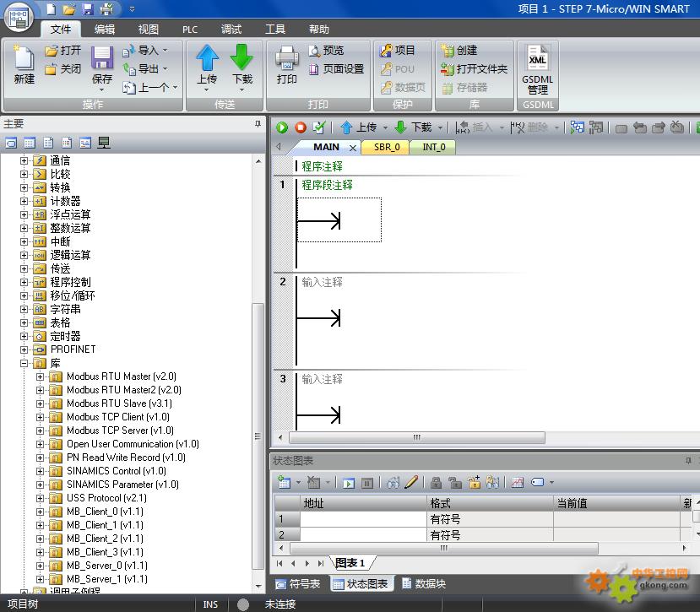
Task: Open the 导出 dropdown arrow
Action: [x=166, y=68]
